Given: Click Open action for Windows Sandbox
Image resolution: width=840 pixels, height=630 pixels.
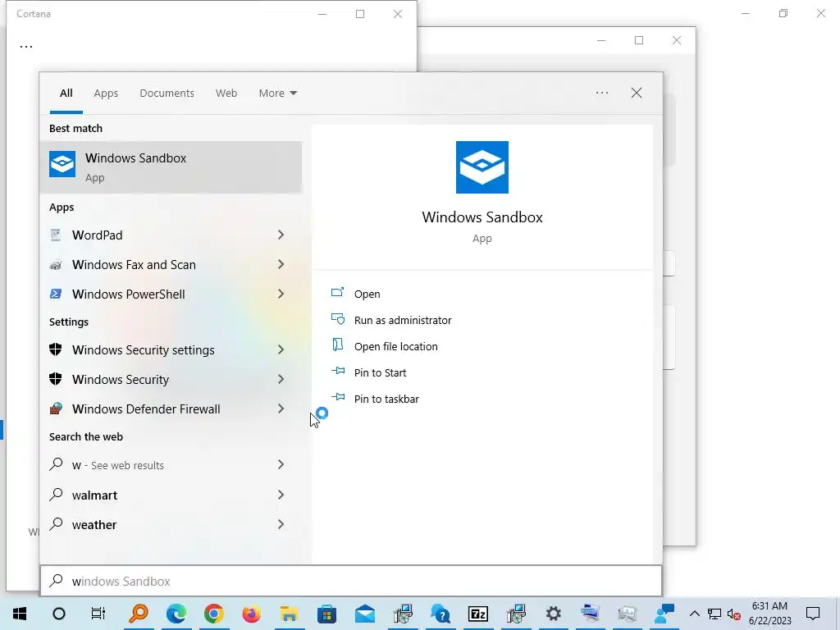Looking at the screenshot, I should 367,294.
